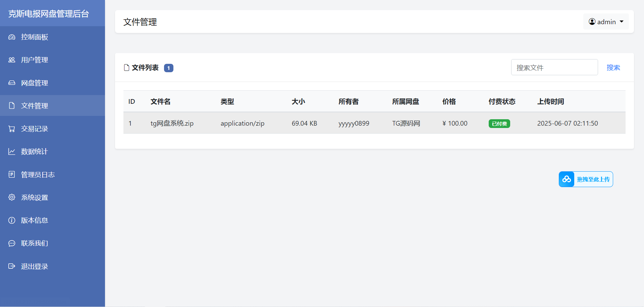The image size is (644, 307).
Task: Select the 控制面板 dashboard icon
Action: [12, 37]
